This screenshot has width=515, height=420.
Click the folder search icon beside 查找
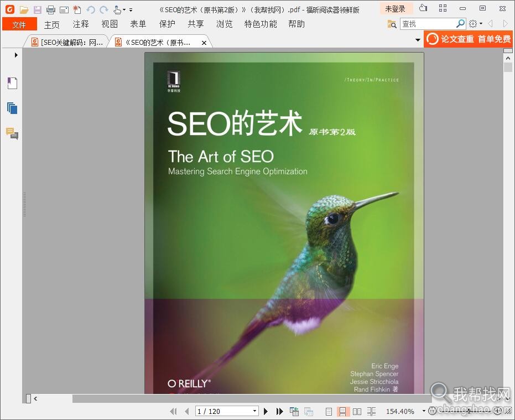[392, 24]
